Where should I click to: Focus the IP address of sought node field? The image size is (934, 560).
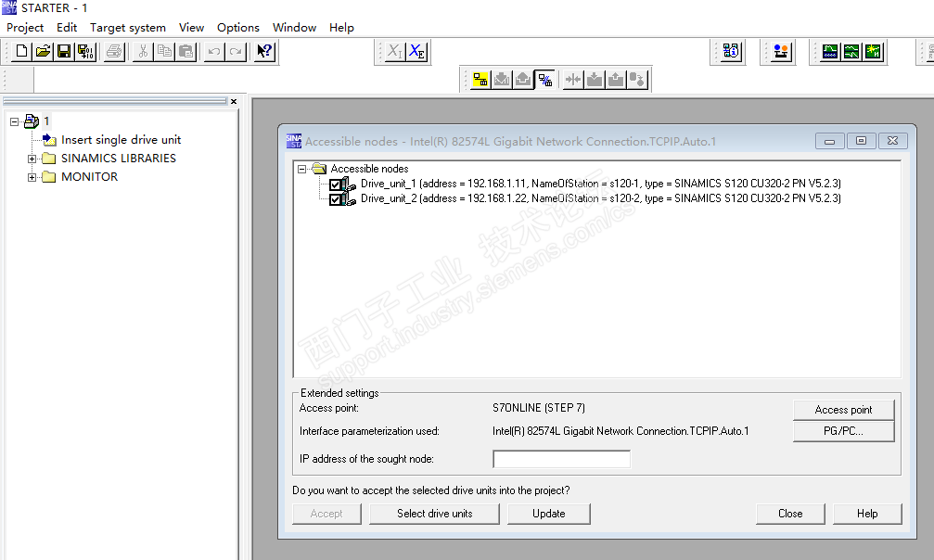tap(562, 459)
